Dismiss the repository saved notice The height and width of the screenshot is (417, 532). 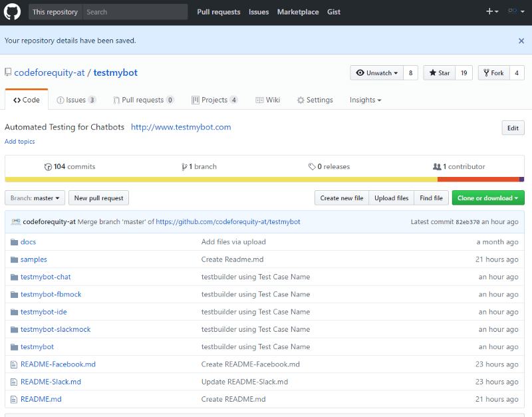pyautogui.click(x=521, y=41)
